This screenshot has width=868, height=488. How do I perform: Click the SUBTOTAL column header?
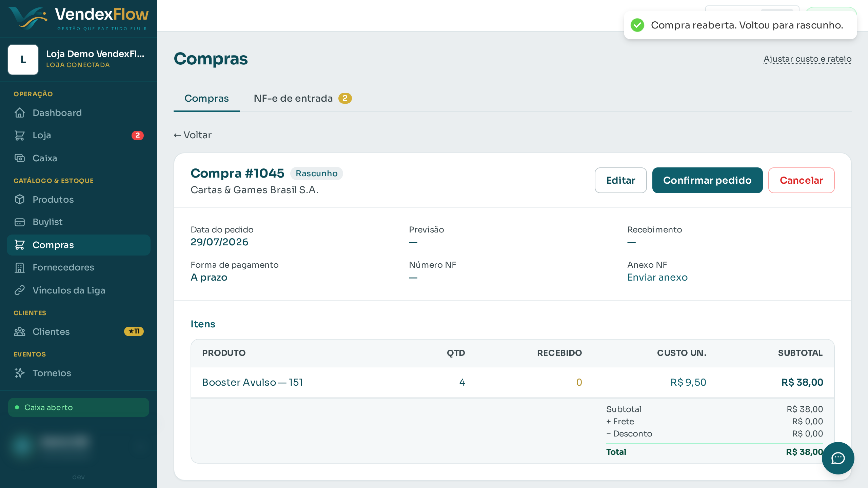[800, 353]
